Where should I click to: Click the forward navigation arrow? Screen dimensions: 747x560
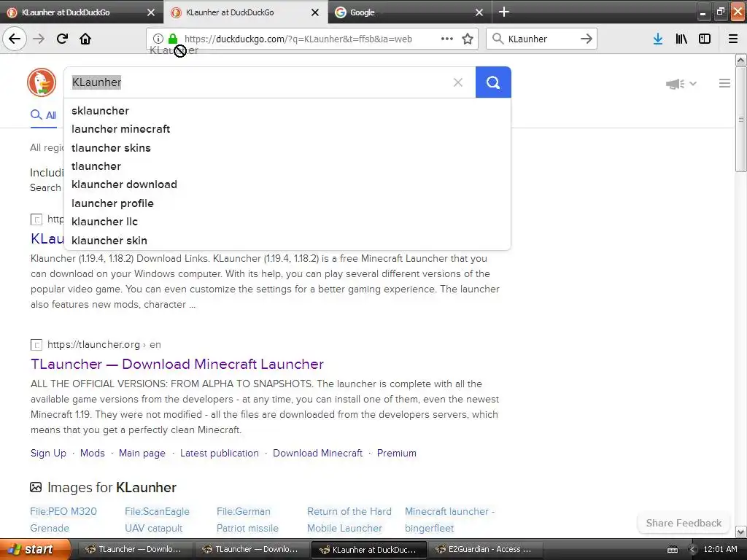click(x=39, y=39)
